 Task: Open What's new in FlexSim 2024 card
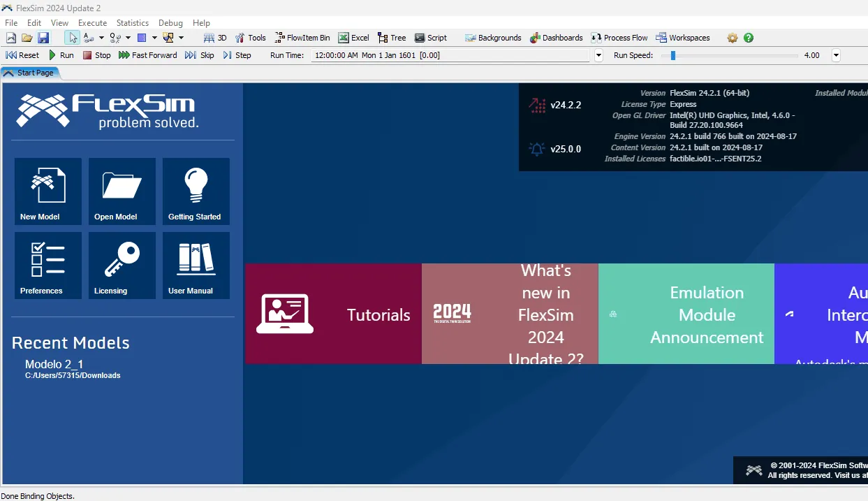pos(510,314)
